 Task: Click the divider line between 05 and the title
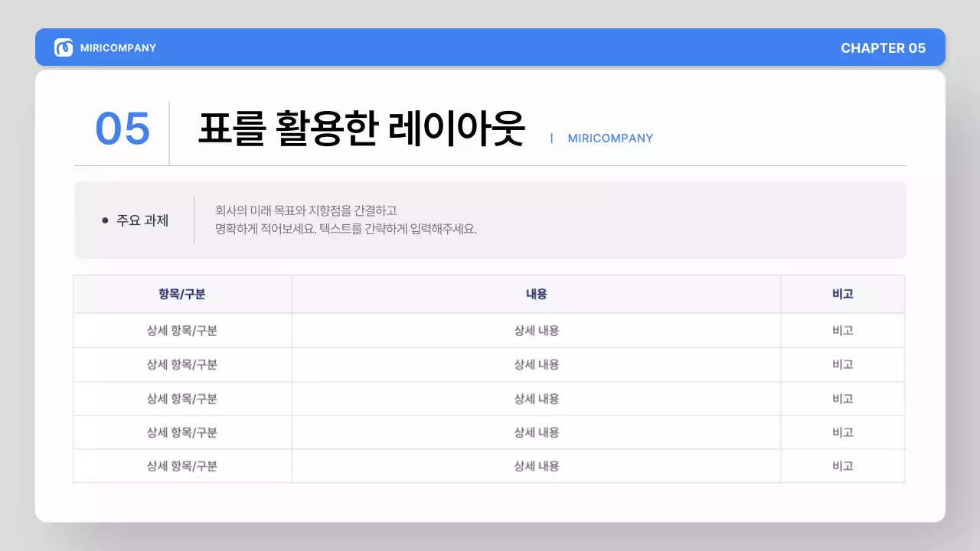pos(169,132)
